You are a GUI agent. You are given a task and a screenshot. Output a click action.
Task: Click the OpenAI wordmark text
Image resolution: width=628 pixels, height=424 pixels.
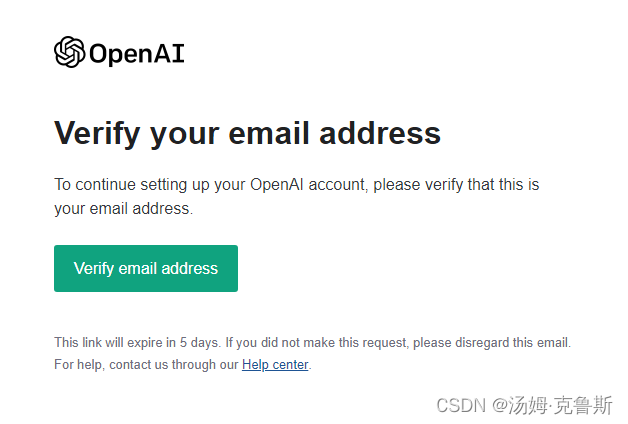tap(137, 53)
